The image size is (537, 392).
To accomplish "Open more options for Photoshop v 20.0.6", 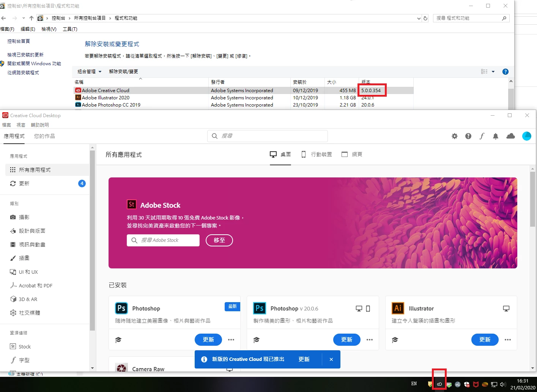I will tap(370, 340).
